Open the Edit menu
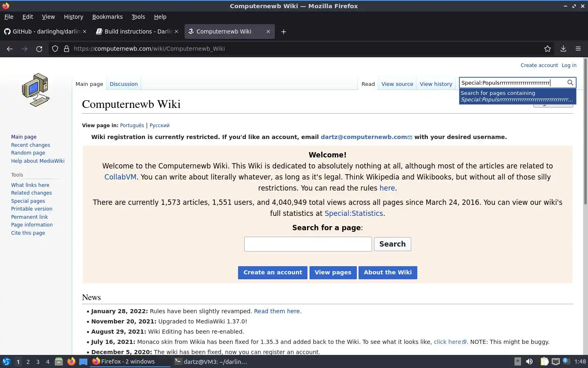This screenshot has width=588, height=368. [x=28, y=17]
